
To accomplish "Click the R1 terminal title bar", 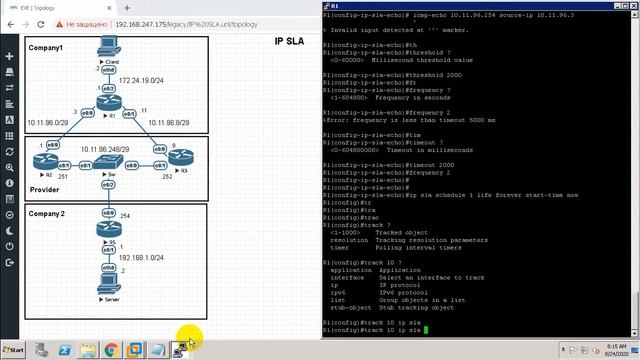I will click(469, 6).
